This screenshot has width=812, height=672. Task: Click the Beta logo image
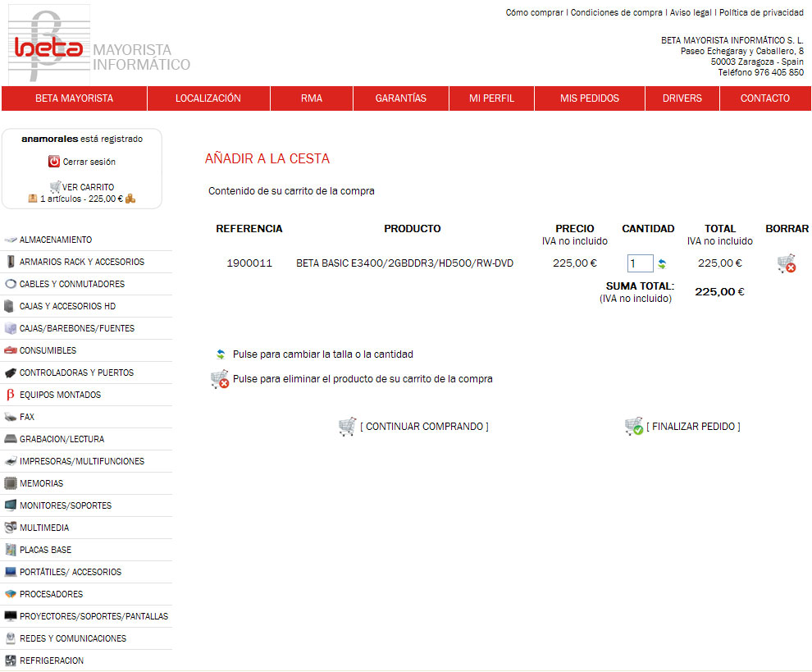48,44
